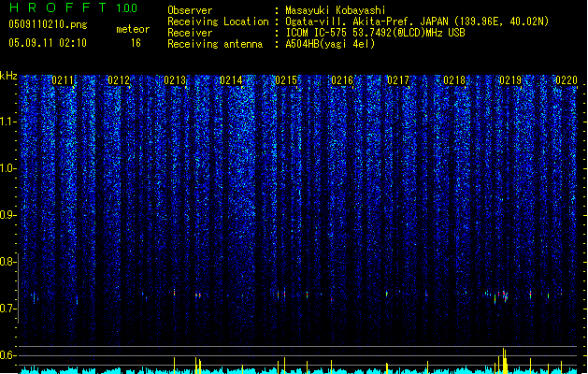Click the Observer label
Viewport: 588px width, 374px height.
click(x=190, y=10)
